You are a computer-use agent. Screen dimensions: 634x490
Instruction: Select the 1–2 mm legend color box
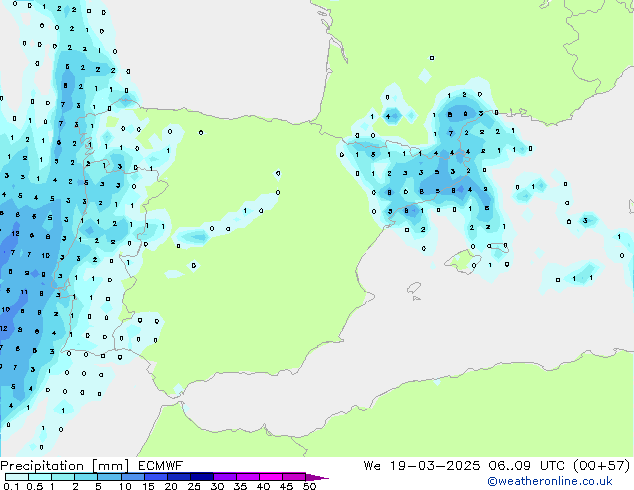point(63,477)
